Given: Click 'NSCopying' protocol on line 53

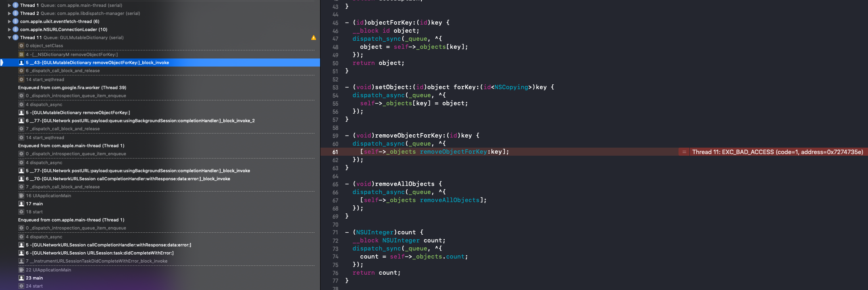Looking at the screenshot, I should pos(511,87).
